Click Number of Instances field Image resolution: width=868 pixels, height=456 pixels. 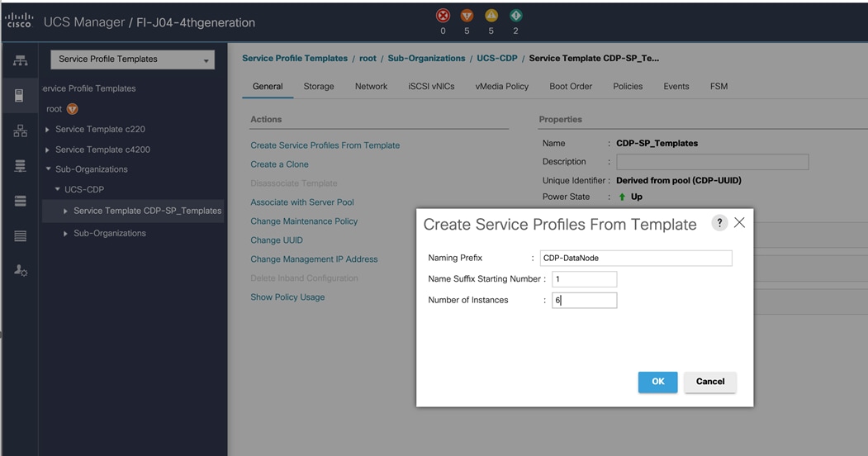pyautogui.click(x=584, y=300)
